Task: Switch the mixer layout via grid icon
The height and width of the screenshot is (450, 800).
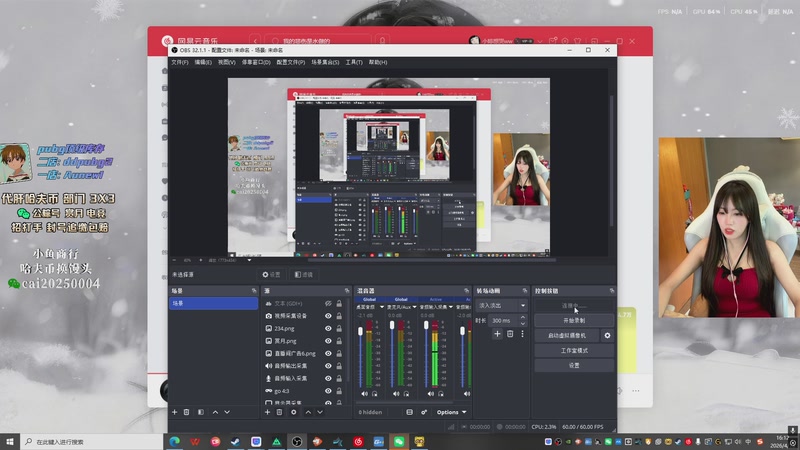Action: pyautogui.click(x=409, y=412)
